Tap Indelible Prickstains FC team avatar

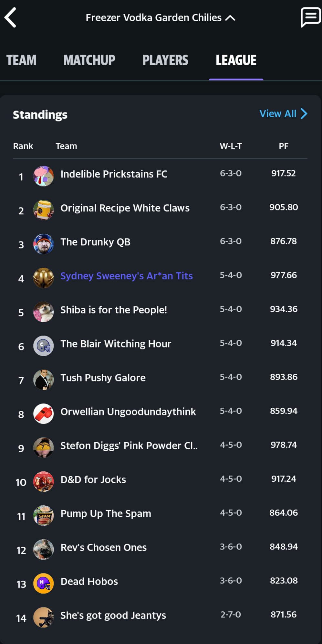[x=44, y=176]
